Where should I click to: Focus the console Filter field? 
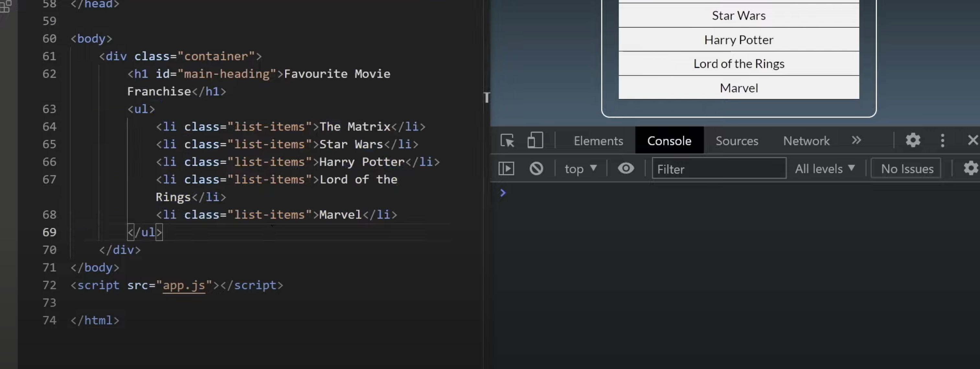pyautogui.click(x=719, y=169)
